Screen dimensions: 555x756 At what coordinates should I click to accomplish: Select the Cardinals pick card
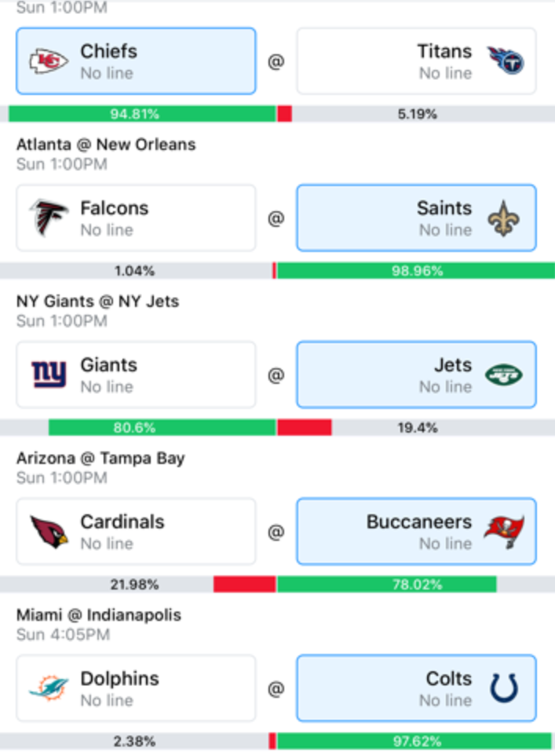coord(136,531)
